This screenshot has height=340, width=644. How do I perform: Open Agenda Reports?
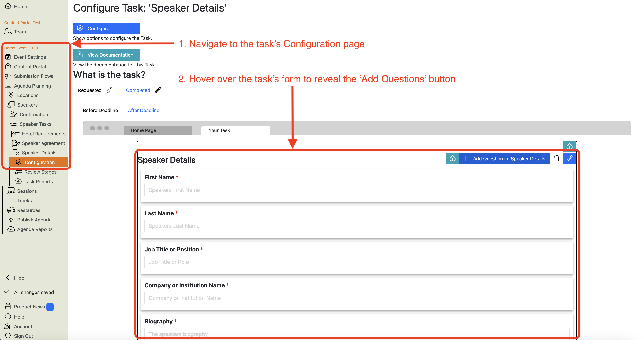tap(30, 229)
